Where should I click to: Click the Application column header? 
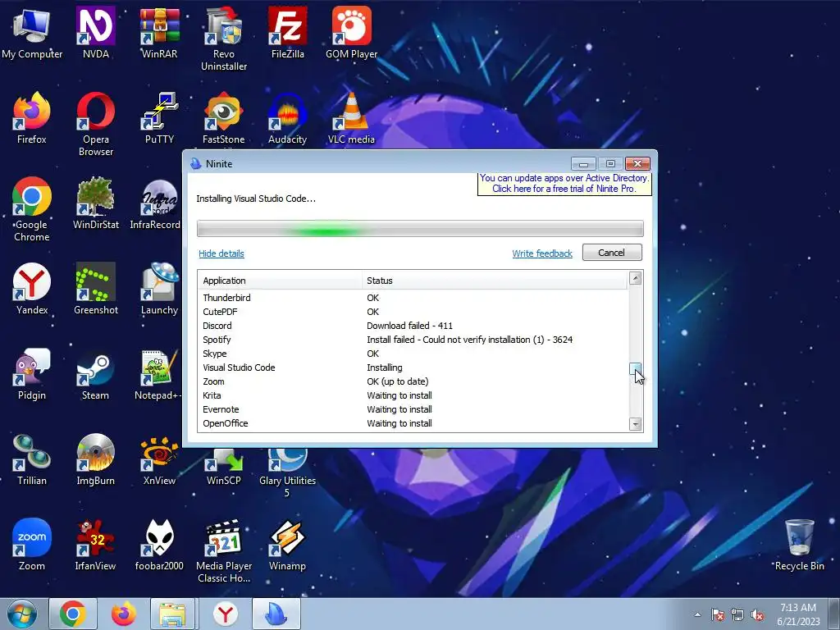pos(281,281)
